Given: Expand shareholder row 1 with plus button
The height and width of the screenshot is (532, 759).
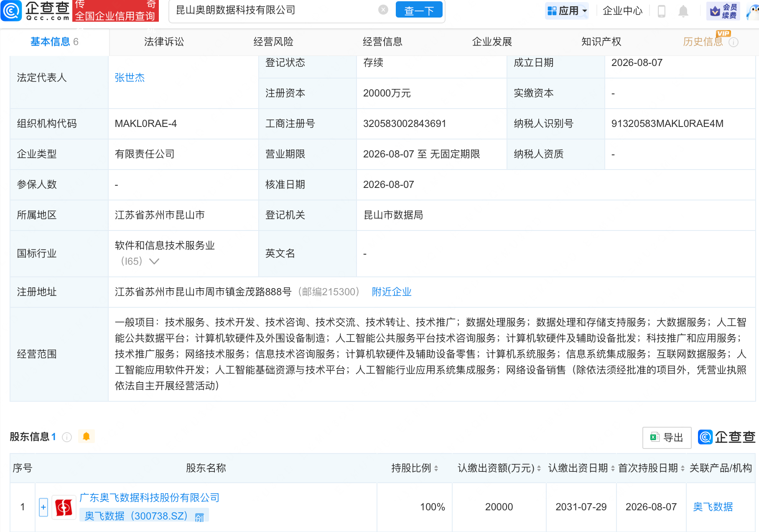Looking at the screenshot, I should pyautogui.click(x=43, y=507).
